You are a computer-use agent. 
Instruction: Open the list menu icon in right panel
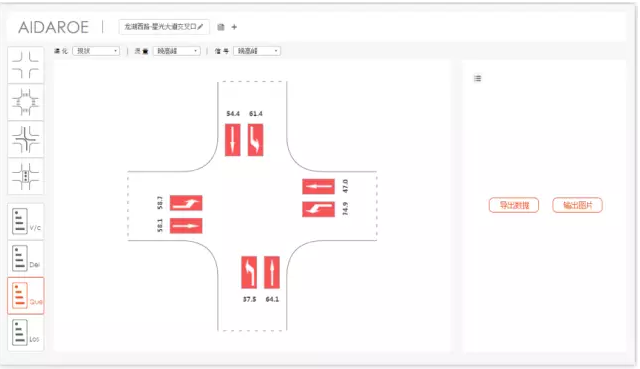(478, 78)
